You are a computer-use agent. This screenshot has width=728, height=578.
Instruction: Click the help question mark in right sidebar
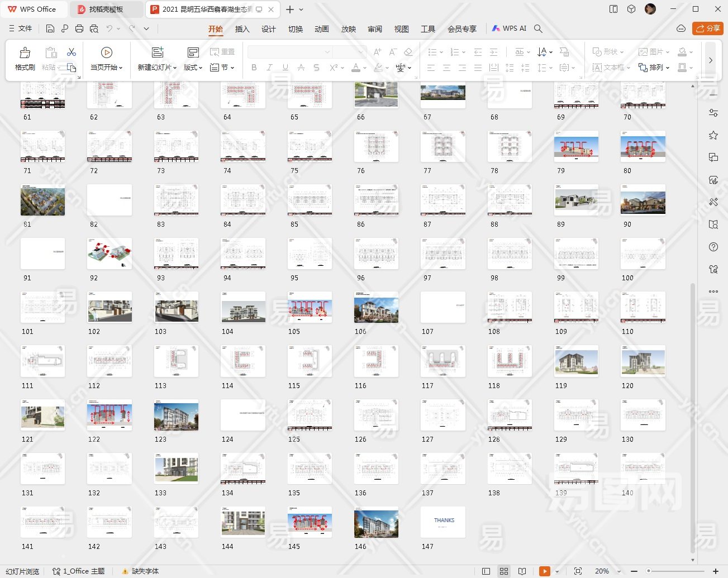click(713, 247)
